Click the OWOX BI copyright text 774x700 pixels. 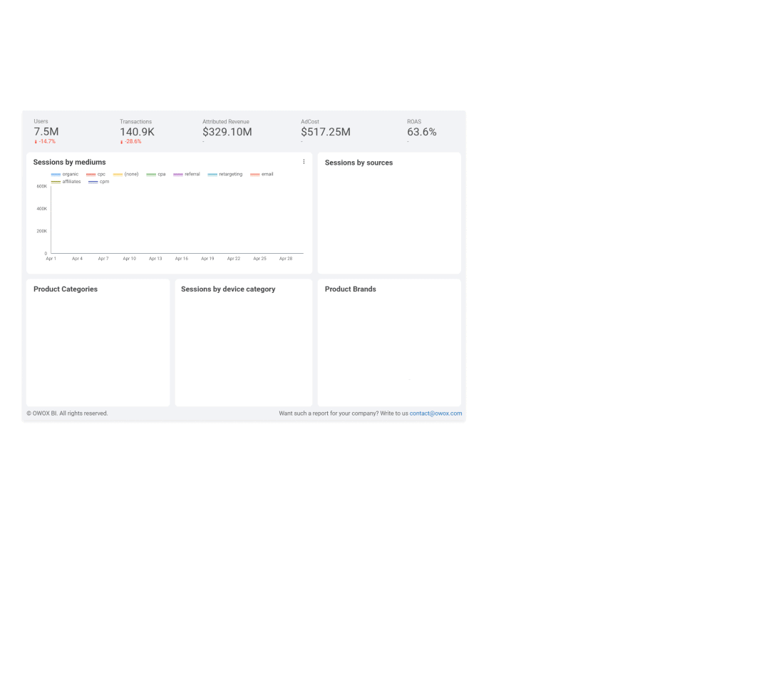click(x=67, y=413)
